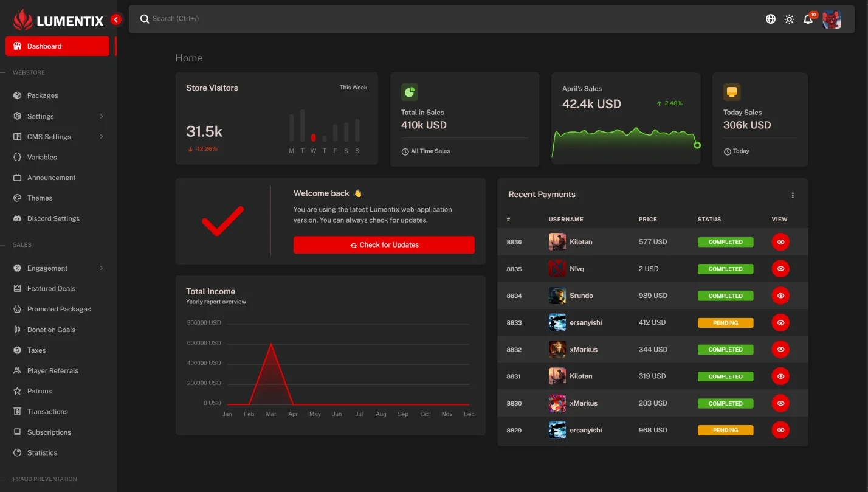Click the red Wednesday visitors bar

point(313,137)
